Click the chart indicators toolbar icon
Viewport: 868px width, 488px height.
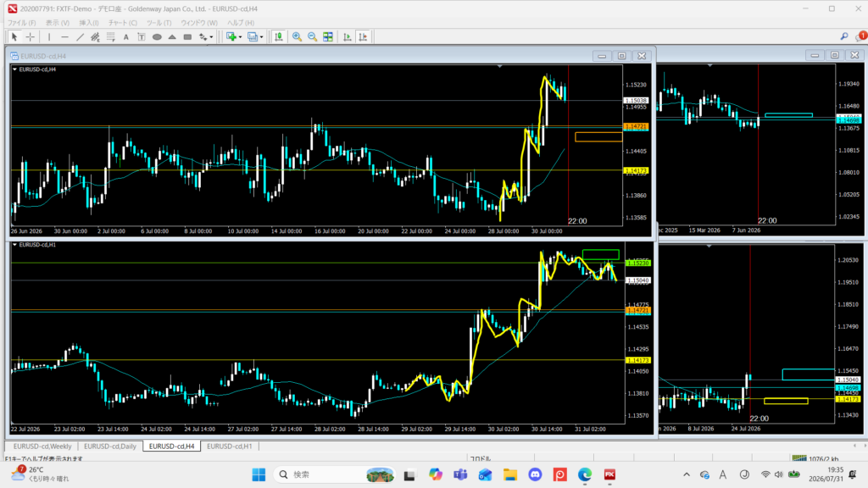click(279, 37)
